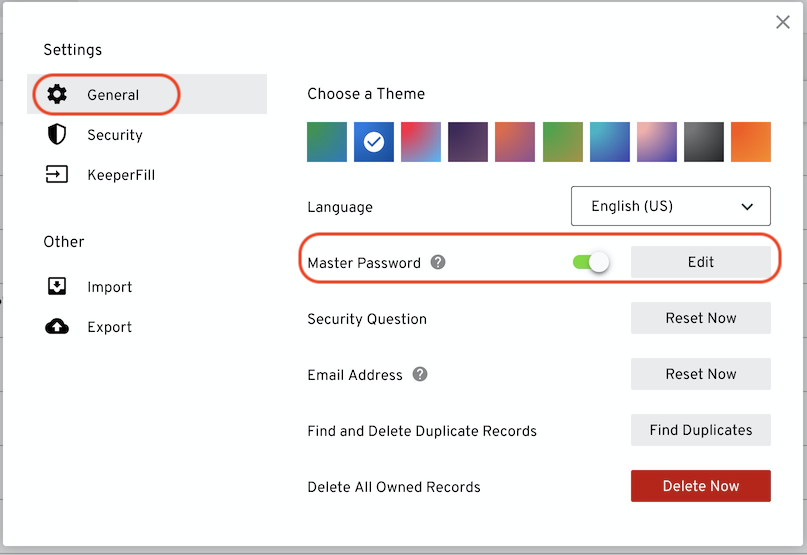Viewport: 807px width, 555px height.
Task: Click the Settings title text
Action: 73,50
